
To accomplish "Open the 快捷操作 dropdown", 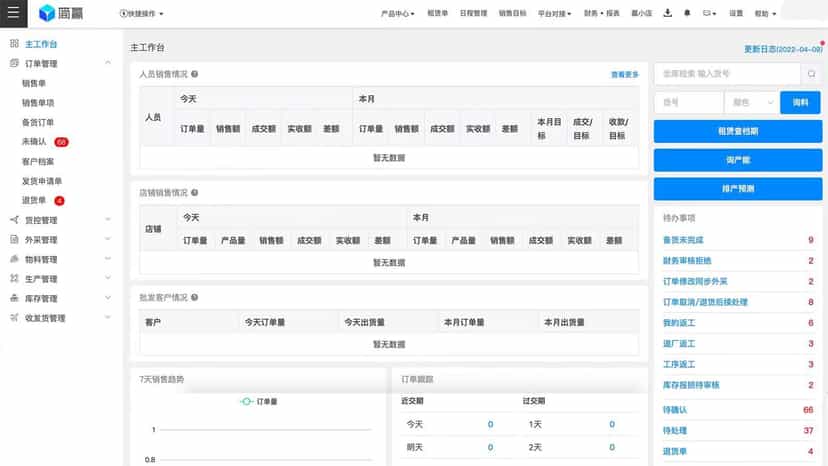I will point(142,14).
